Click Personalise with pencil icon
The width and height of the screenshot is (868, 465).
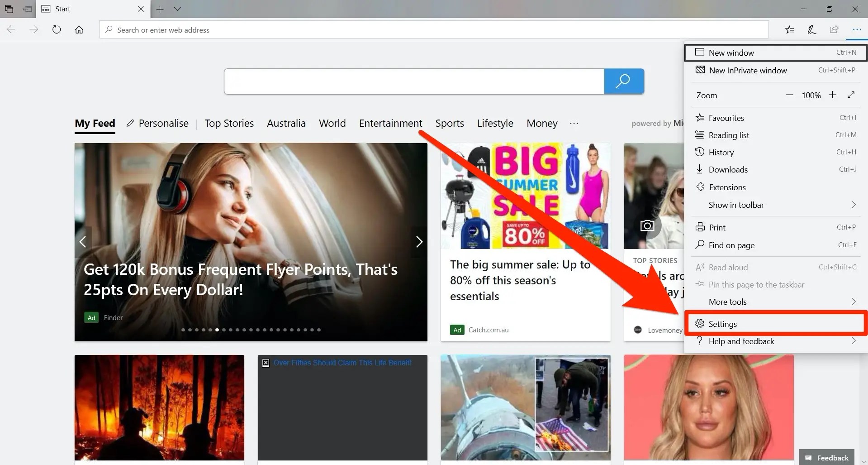point(157,123)
